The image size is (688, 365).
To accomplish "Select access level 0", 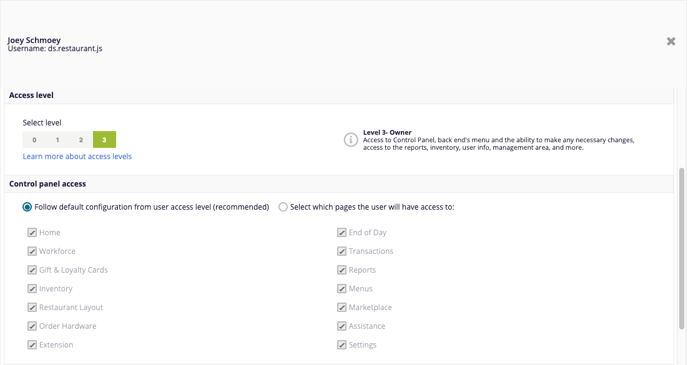I will tap(34, 140).
